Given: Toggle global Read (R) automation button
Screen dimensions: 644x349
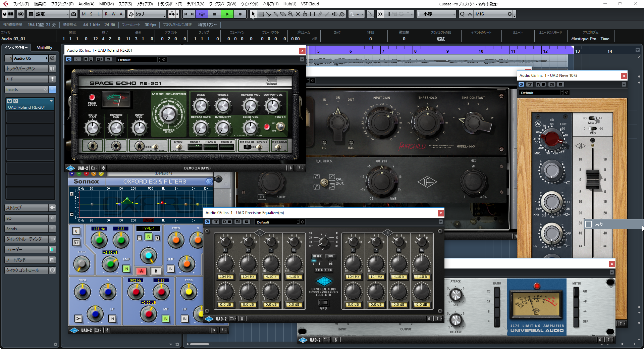Looking at the screenshot, I should [106, 14].
